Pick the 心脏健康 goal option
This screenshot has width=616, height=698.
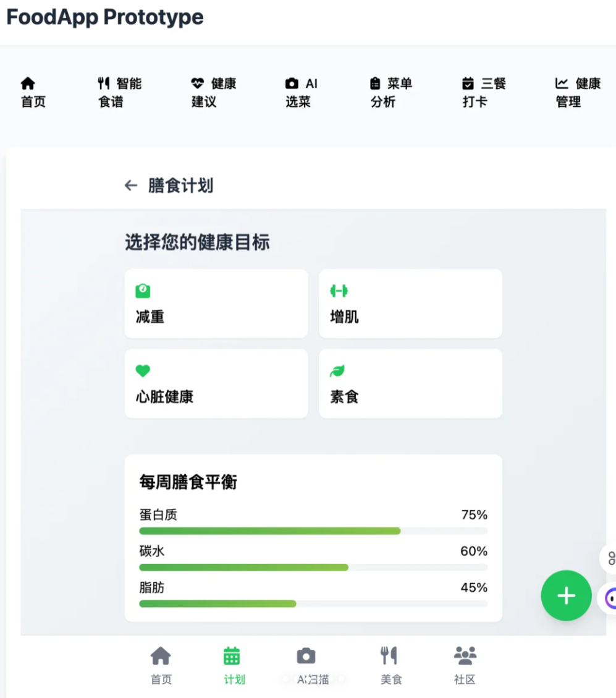coord(216,383)
